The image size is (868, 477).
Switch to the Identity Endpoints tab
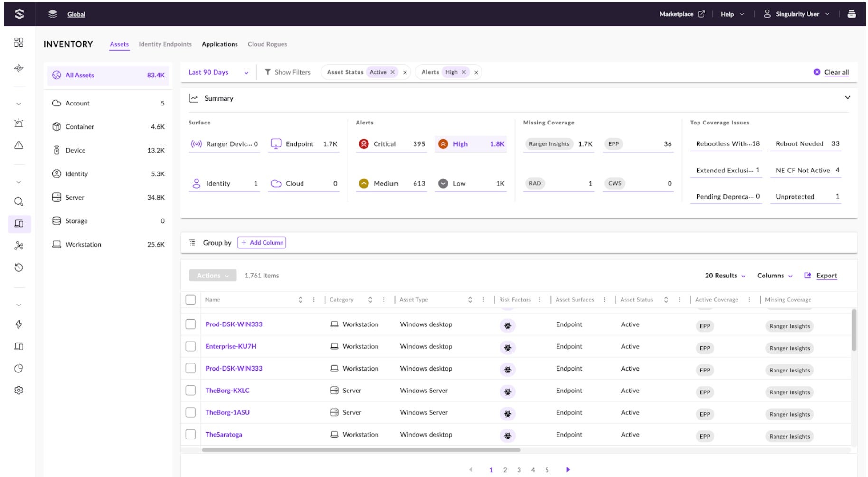pos(165,44)
